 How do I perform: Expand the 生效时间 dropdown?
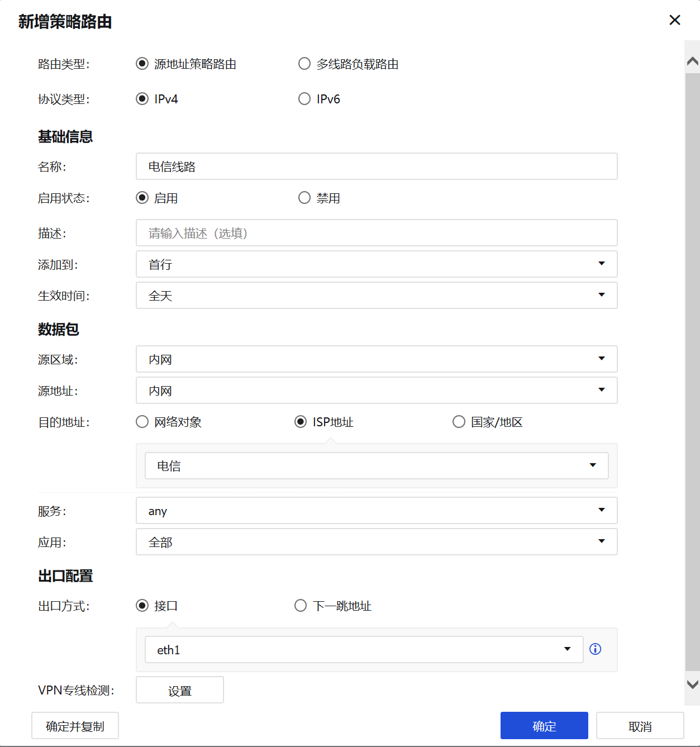376,296
